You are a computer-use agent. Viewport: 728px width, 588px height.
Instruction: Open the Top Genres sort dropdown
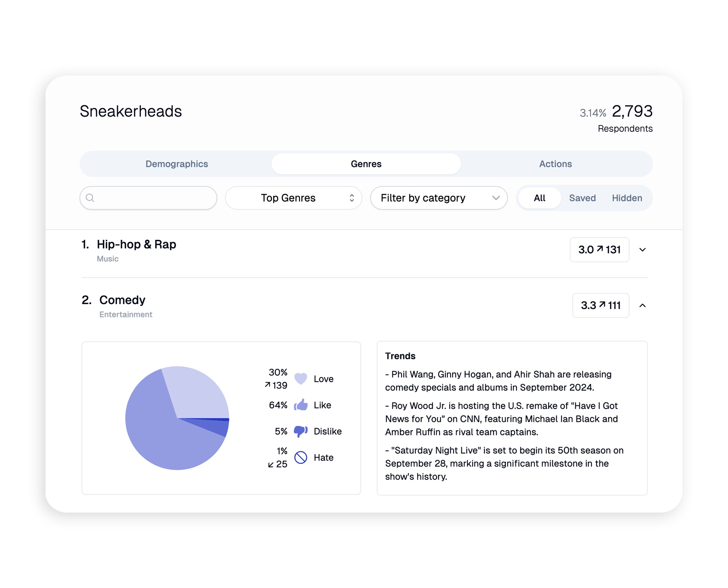click(x=294, y=198)
